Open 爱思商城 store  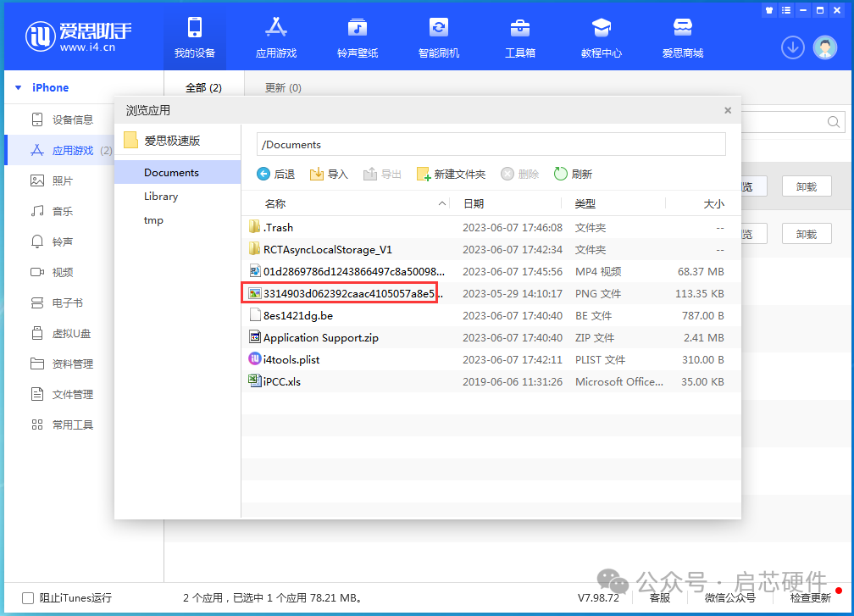[683, 37]
